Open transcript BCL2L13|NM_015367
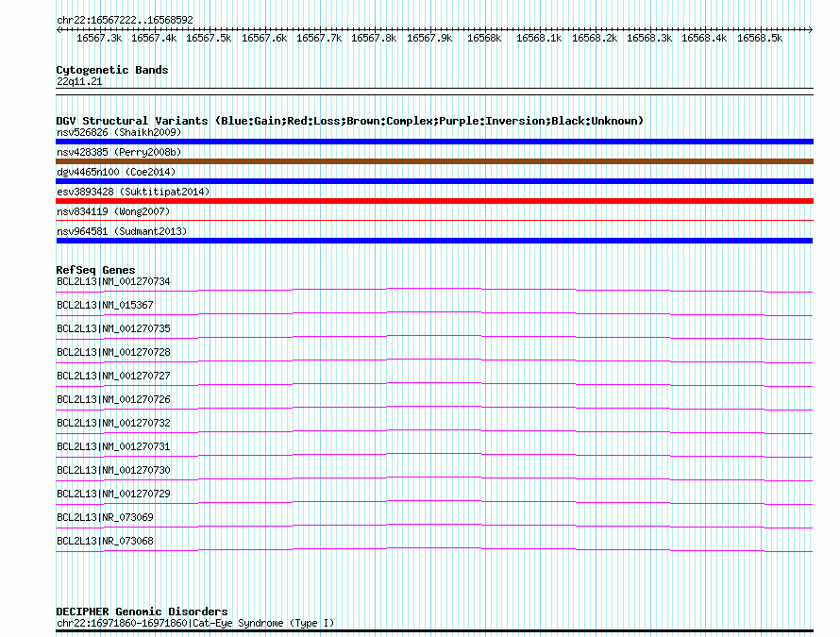This screenshot has height=637, width=840. pyautogui.click(x=105, y=306)
